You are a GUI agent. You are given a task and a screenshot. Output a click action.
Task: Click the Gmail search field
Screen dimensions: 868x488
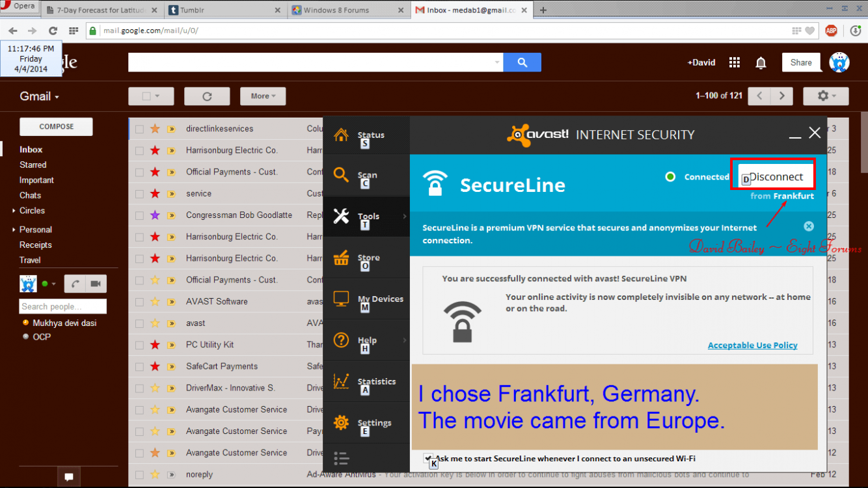coord(315,62)
